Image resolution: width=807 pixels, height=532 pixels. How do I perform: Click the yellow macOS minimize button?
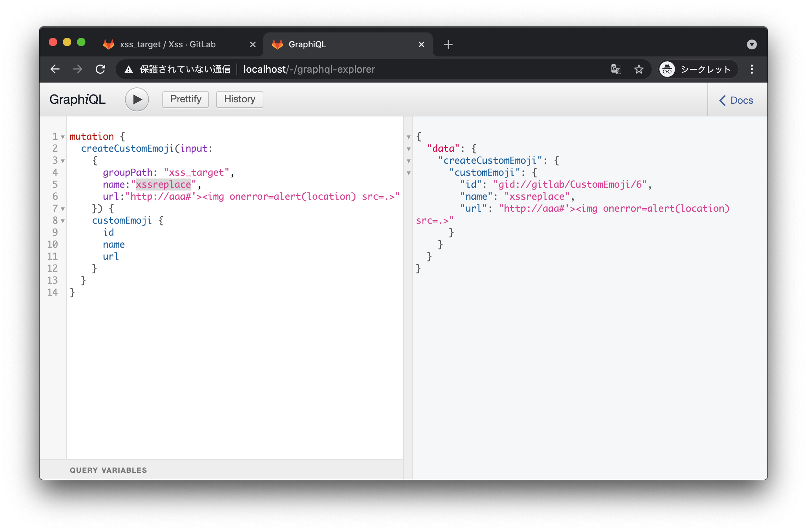pyautogui.click(x=67, y=42)
